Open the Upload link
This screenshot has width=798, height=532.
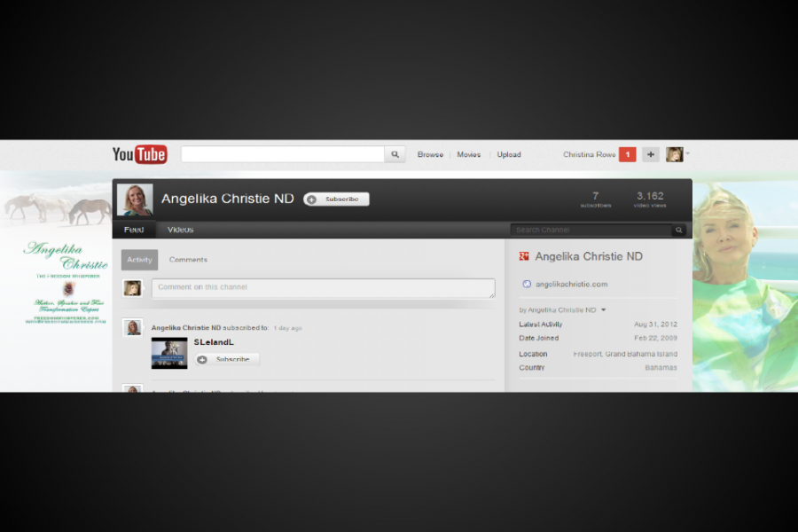point(509,154)
